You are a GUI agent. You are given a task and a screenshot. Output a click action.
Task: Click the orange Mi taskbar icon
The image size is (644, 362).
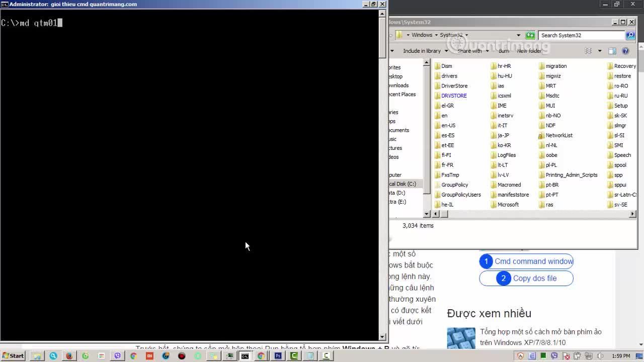point(149,356)
